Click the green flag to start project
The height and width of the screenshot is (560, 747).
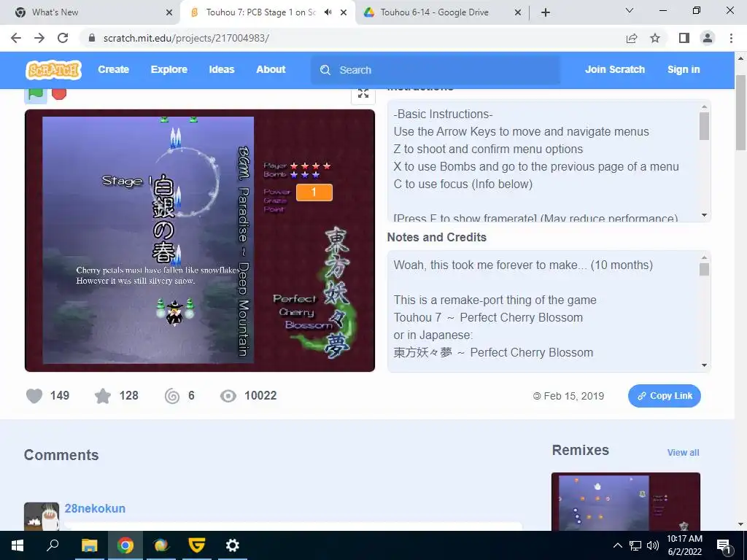pyautogui.click(x=36, y=94)
